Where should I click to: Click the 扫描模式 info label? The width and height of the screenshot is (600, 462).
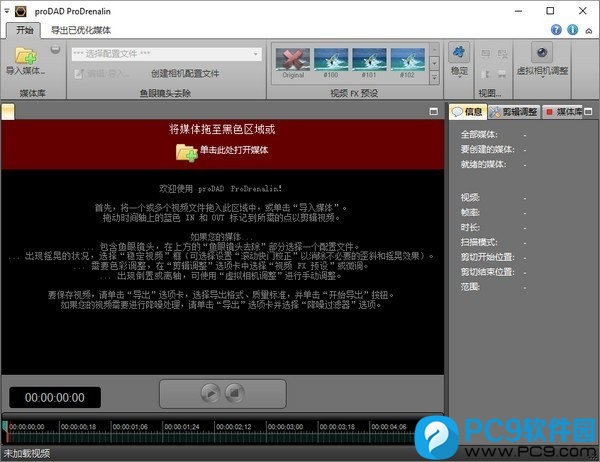pos(479,242)
